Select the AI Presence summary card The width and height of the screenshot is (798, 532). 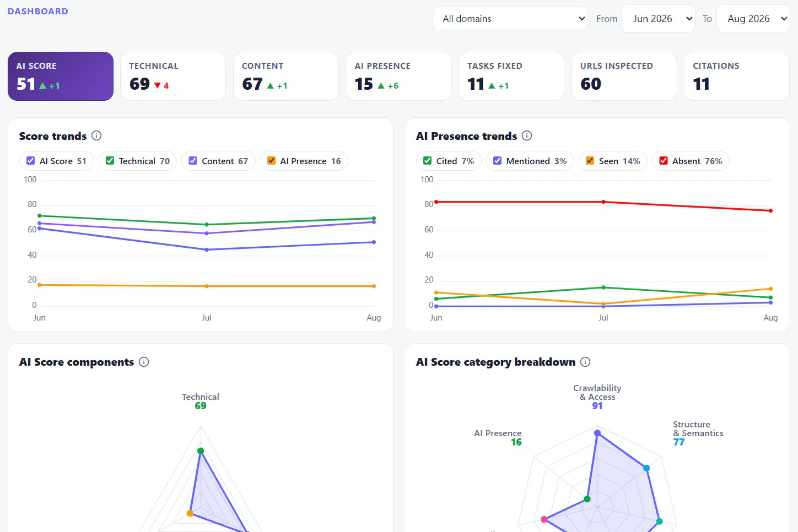(x=398, y=76)
